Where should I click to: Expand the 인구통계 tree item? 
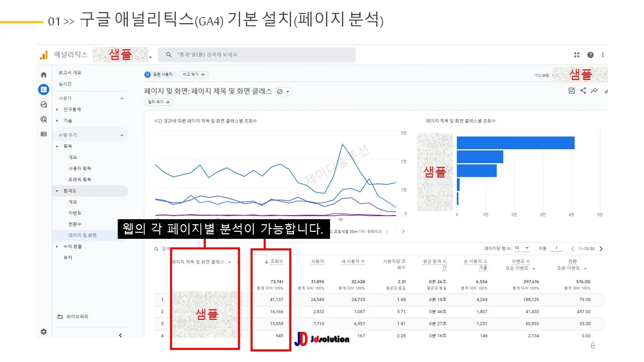[57, 110]
